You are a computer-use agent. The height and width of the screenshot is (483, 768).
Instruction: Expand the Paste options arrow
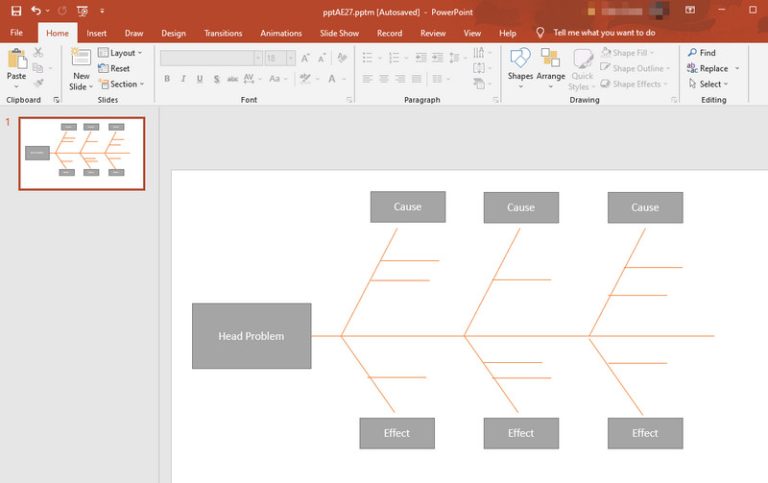click(x=16, y=87)
